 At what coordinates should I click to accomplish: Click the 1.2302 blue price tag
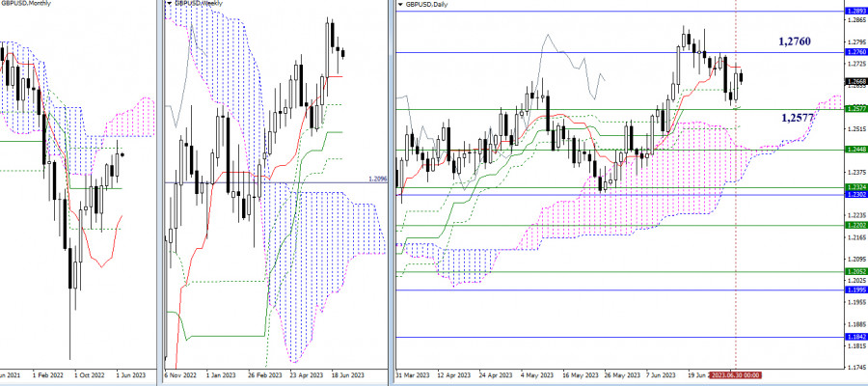coord(854,195)
